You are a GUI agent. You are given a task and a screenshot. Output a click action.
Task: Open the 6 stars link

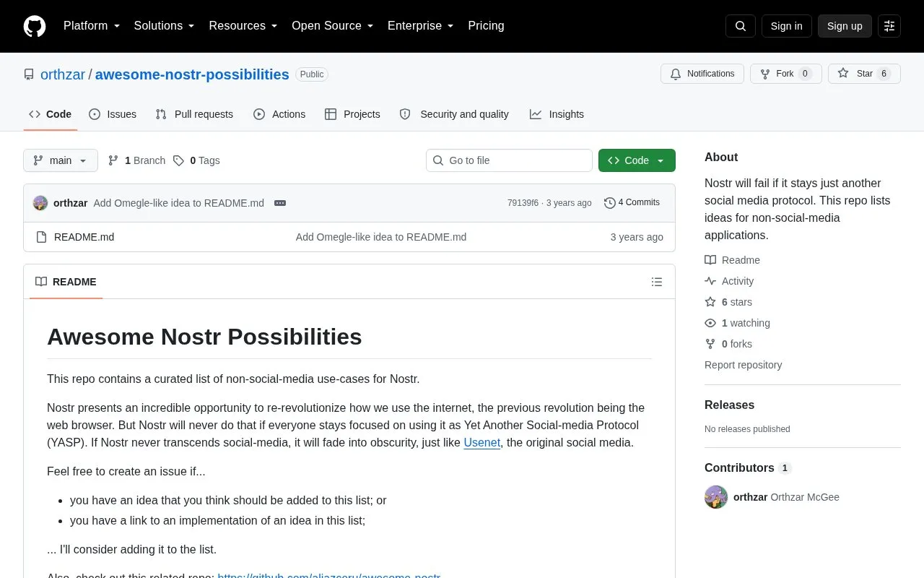[x=736, y=302]
